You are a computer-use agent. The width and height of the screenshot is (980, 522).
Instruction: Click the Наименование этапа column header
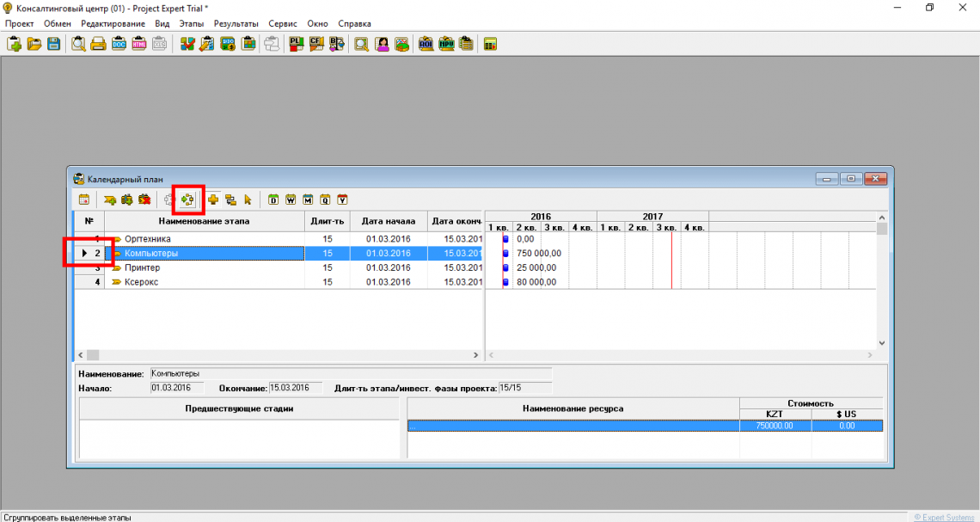coord(204,221)
